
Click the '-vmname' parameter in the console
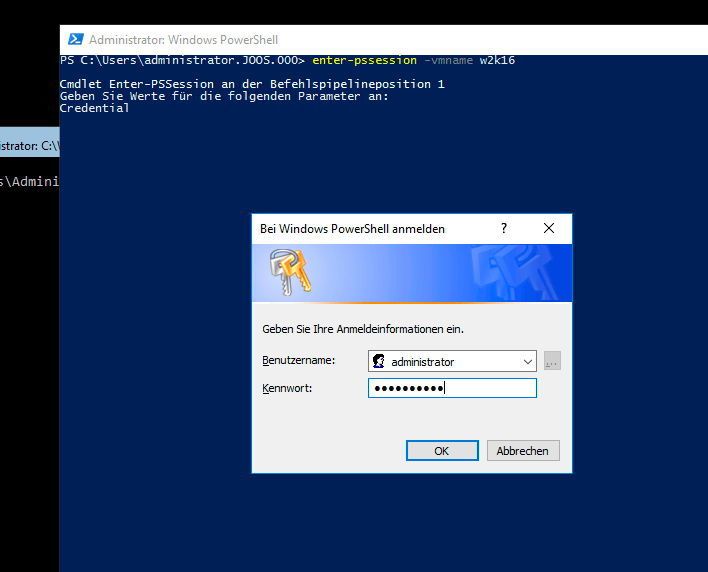[x=448, y=60]
